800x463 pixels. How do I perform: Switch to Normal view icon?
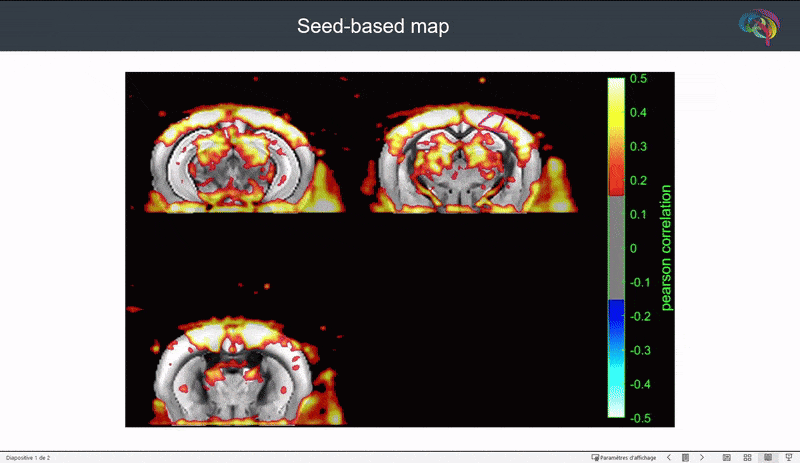pos(727,457)
